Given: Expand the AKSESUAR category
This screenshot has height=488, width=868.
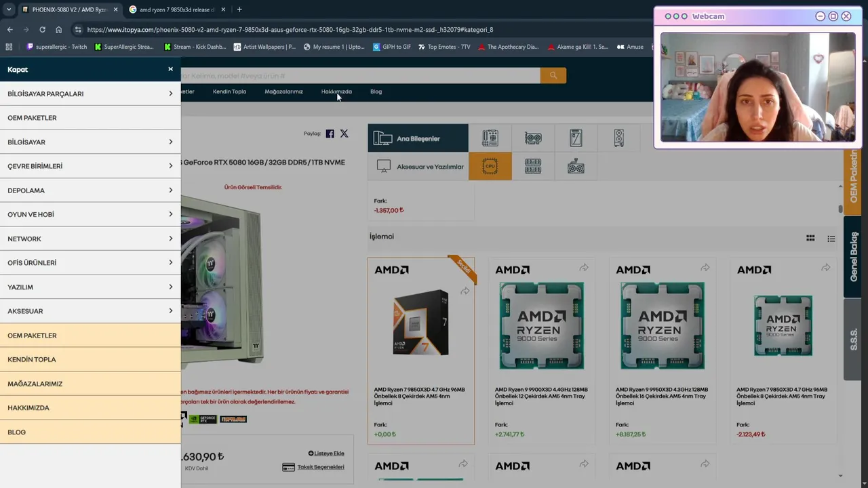Looking at the screenshot, I should (x=90, y=311).
